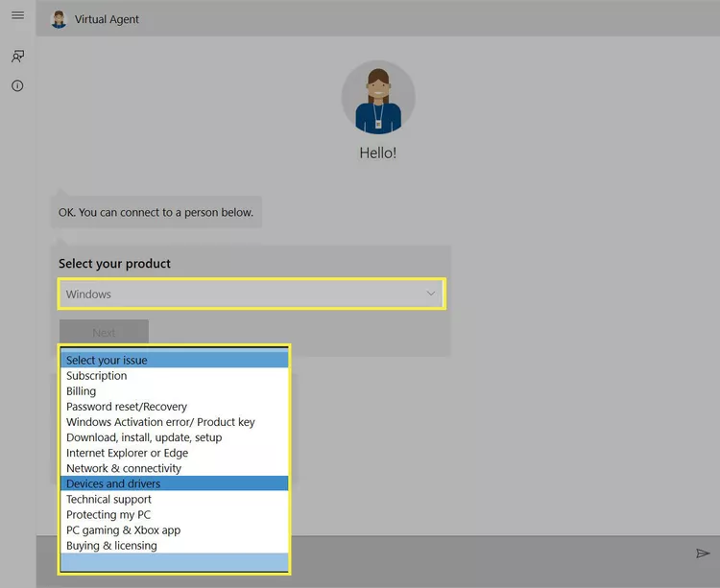This screenshot has height=588, width=720.
Task: Choose Network & connectivity issue
Action: pyautogui.click(x=175, y=468)
